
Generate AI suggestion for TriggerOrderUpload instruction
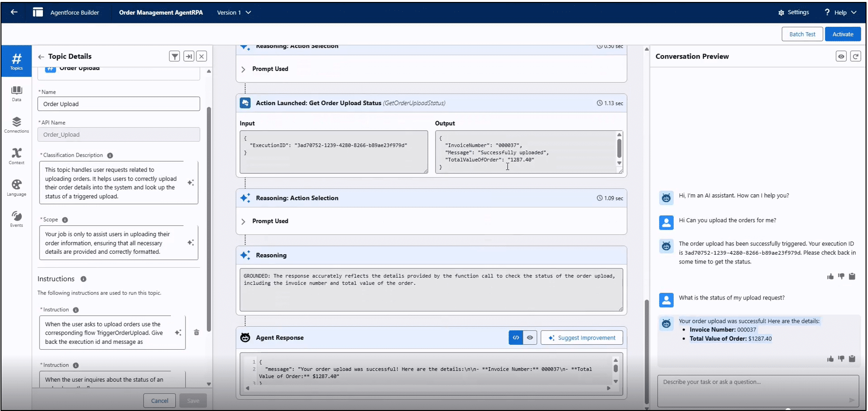178,333
